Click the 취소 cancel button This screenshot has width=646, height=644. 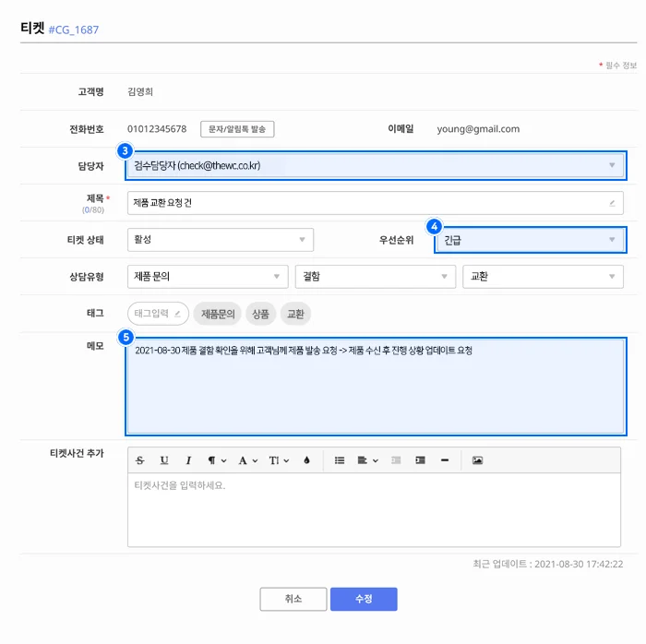[x=293, y=599]
